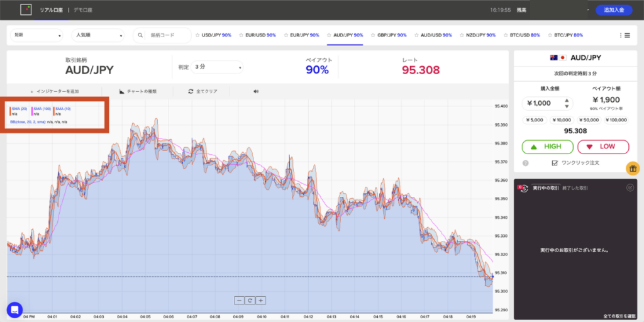Enable the ワンクリック注文 checkbox
This screenshot has height=322, width=644.
point(554,163)
